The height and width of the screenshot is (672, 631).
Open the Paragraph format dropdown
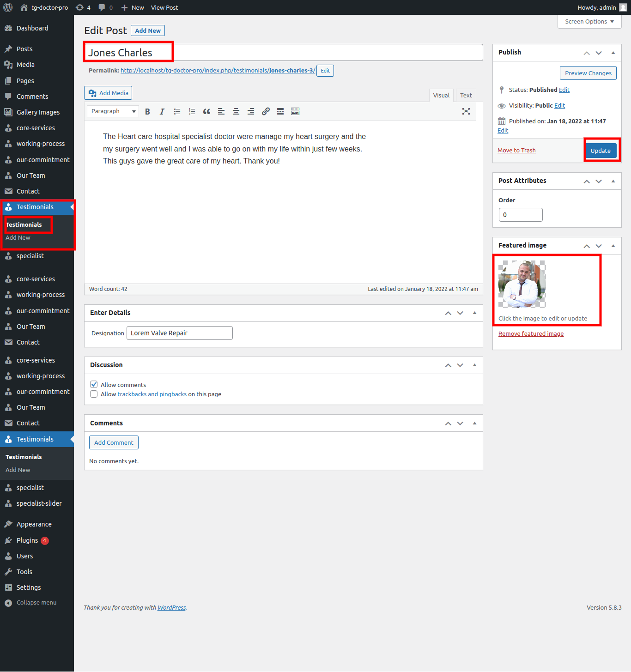tap(113, 111)
